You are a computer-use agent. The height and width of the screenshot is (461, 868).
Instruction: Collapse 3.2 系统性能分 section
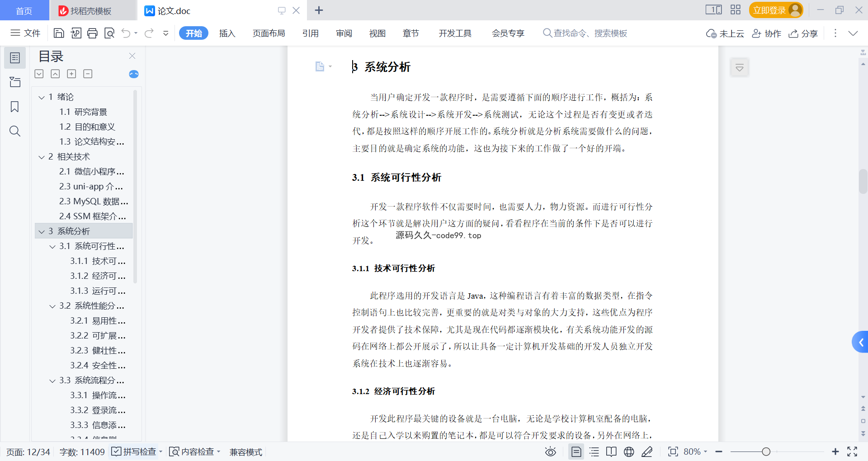(52, 306)
